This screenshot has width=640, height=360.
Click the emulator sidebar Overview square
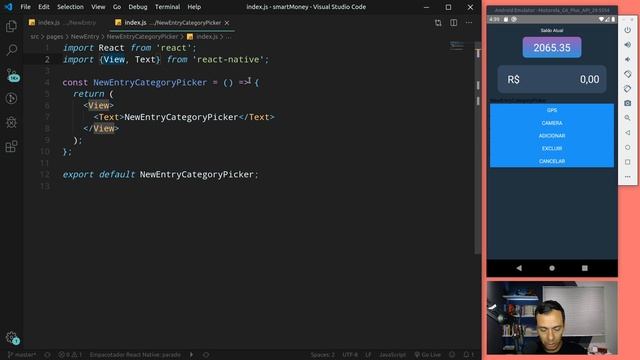click(627, 162)
